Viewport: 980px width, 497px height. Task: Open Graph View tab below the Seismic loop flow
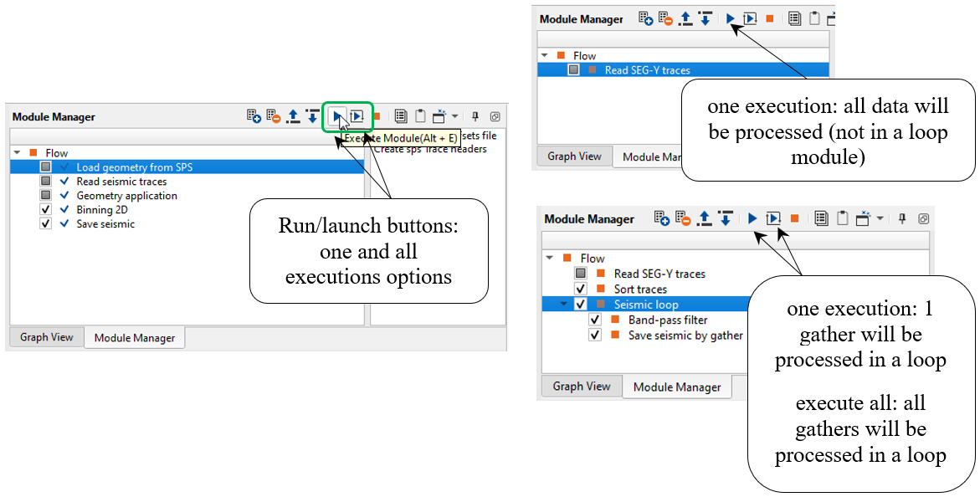[x=582, y=387]
